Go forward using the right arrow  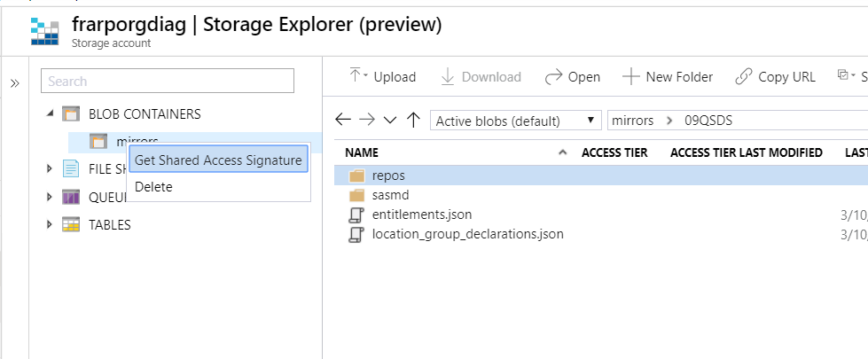[366, 121]
